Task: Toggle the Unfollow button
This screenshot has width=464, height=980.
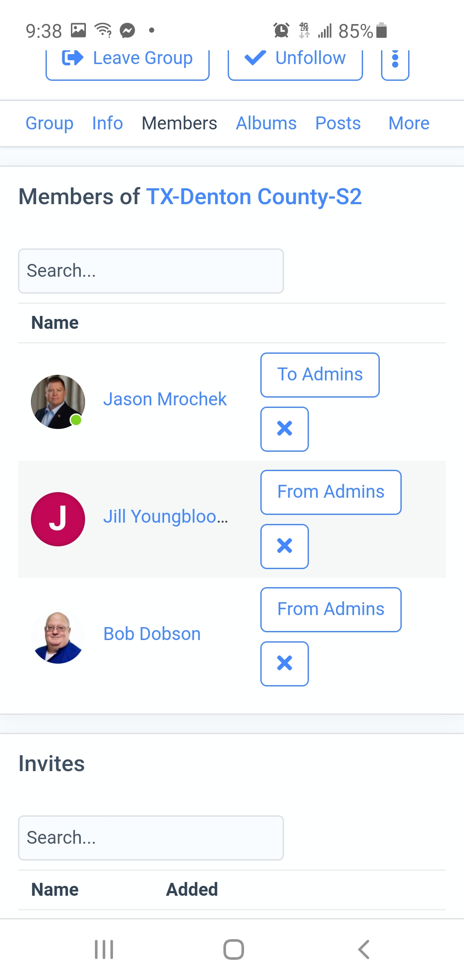Action: tap(295, 60)
